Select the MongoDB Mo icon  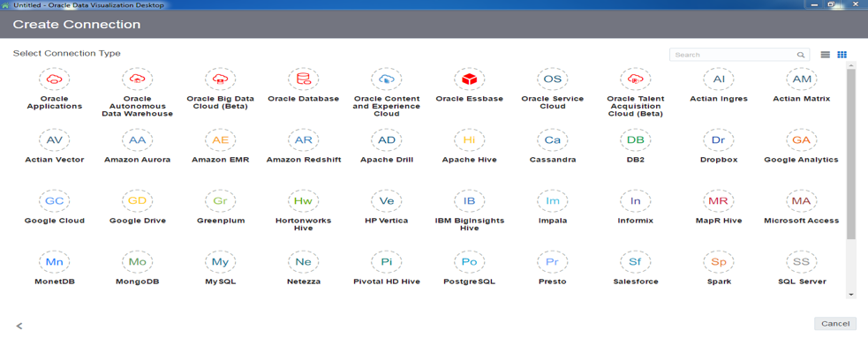(x=137, y=261)
